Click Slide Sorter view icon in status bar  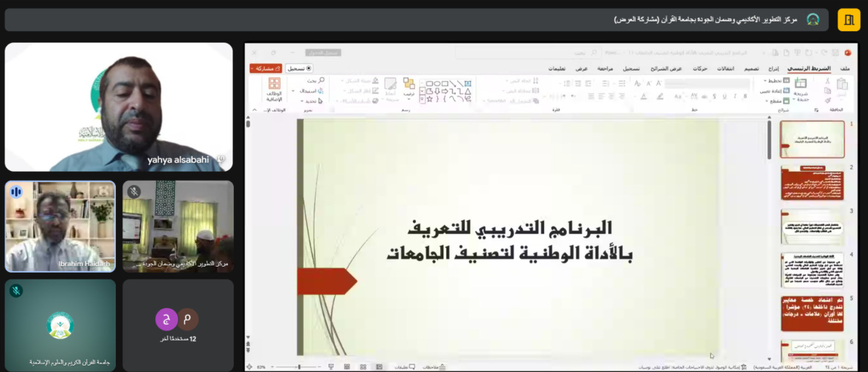tap(363, 367)
